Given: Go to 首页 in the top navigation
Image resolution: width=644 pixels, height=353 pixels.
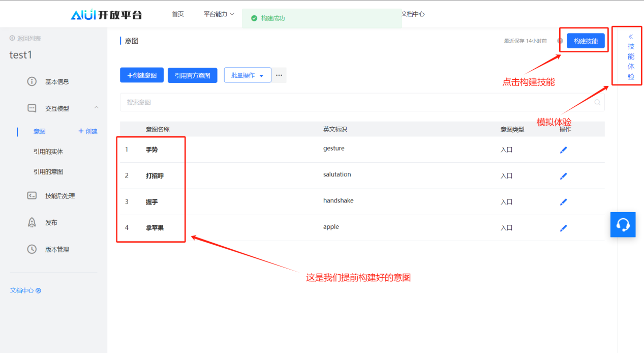Looking at the screenshot, I should tap(178, 14).
